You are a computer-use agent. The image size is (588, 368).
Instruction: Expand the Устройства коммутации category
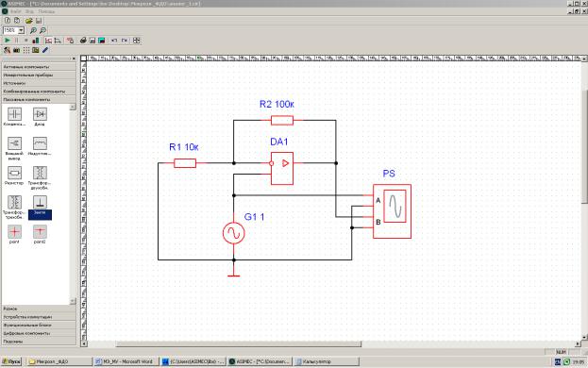(39, 317)
